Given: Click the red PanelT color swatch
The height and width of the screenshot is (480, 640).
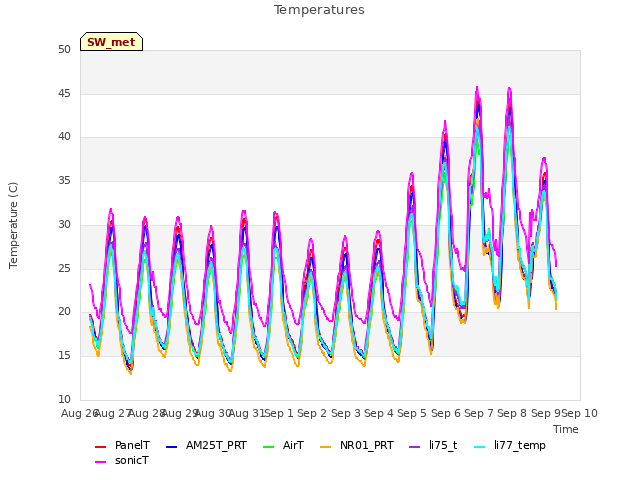Looking at the screenshot, I should tap(100, 447).
